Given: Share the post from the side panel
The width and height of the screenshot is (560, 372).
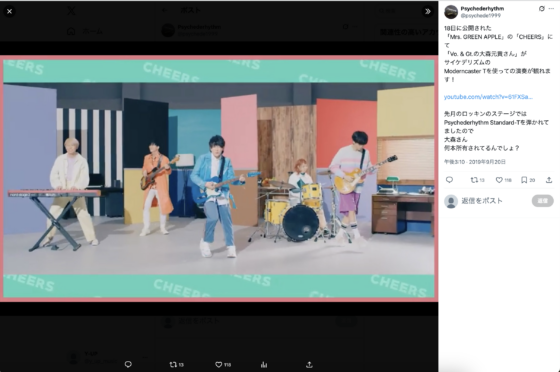Looking at the screenshot, I should 549,180.
